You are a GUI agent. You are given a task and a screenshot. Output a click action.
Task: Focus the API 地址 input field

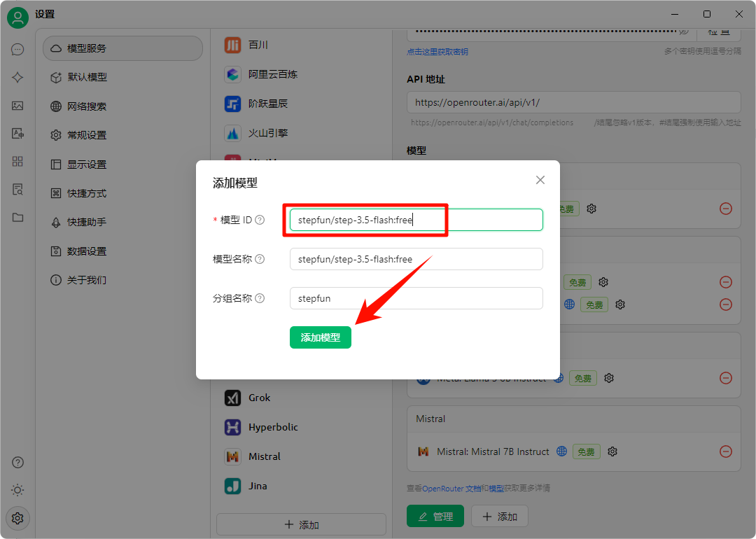pos(574,102)
